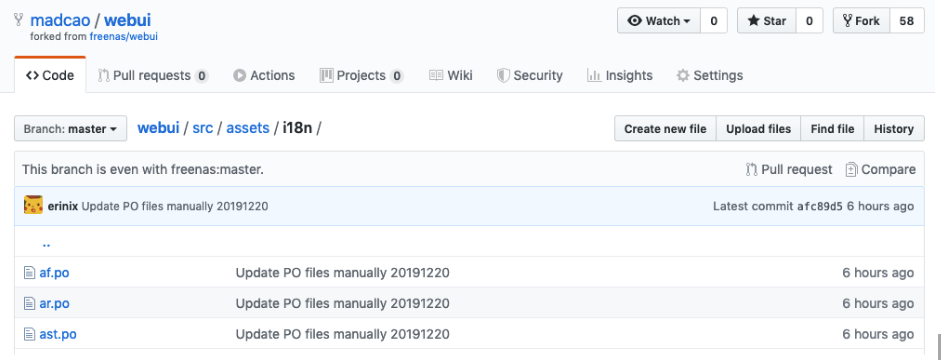Open commit message in ar.po row

[x=342, y=304]
